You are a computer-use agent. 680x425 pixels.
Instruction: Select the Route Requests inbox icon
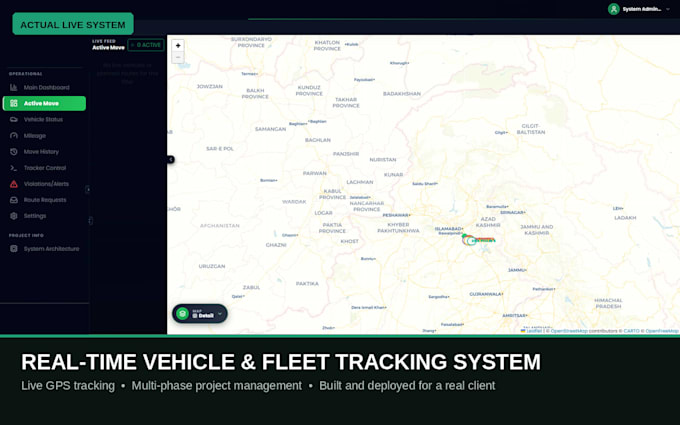click(14, 200)
